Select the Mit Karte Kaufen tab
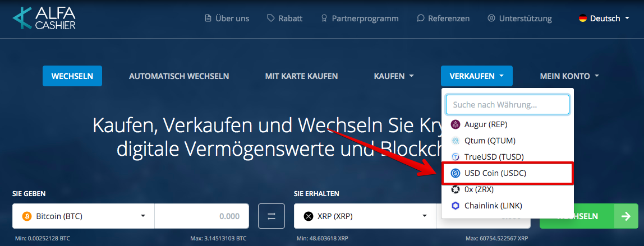The width and height of the screenshot is (644, 246). click(301, 76)
